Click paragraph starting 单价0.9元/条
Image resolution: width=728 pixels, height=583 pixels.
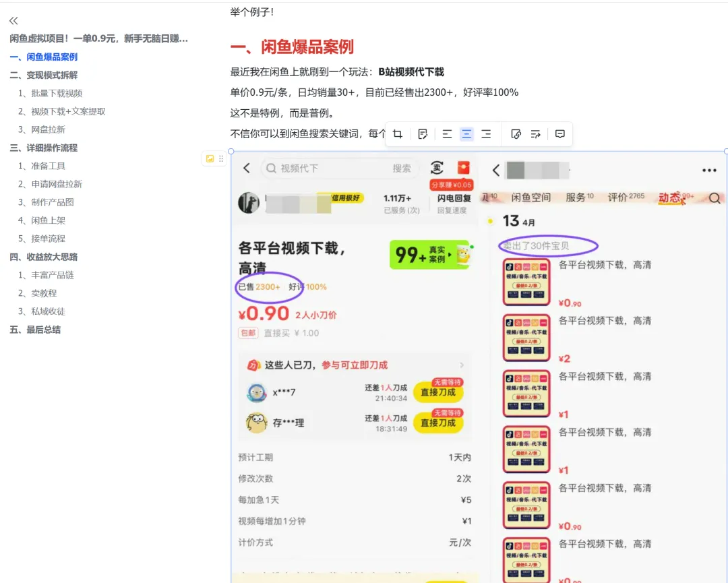[374, 92]
